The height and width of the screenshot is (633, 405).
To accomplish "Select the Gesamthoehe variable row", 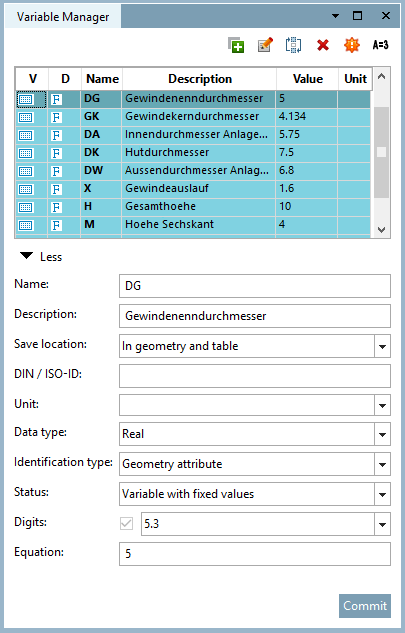I will click(x=193, y=207).
